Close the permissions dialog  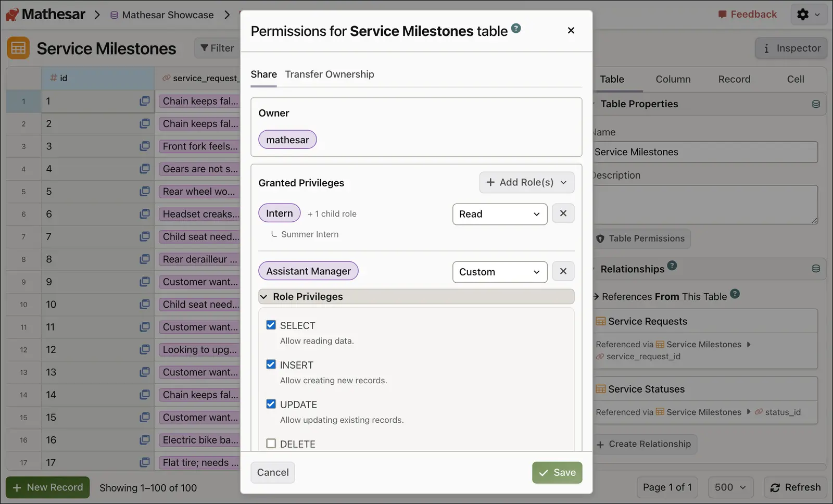(x=571, y=30)
